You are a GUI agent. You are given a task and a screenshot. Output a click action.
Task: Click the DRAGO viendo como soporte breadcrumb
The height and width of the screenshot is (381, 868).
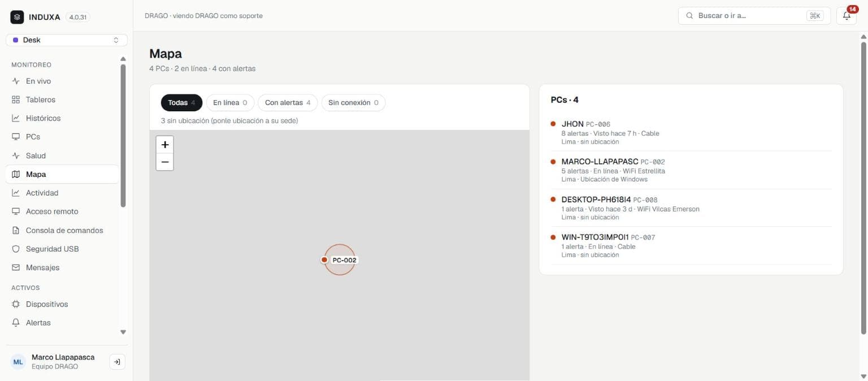[x=203, y=16]
